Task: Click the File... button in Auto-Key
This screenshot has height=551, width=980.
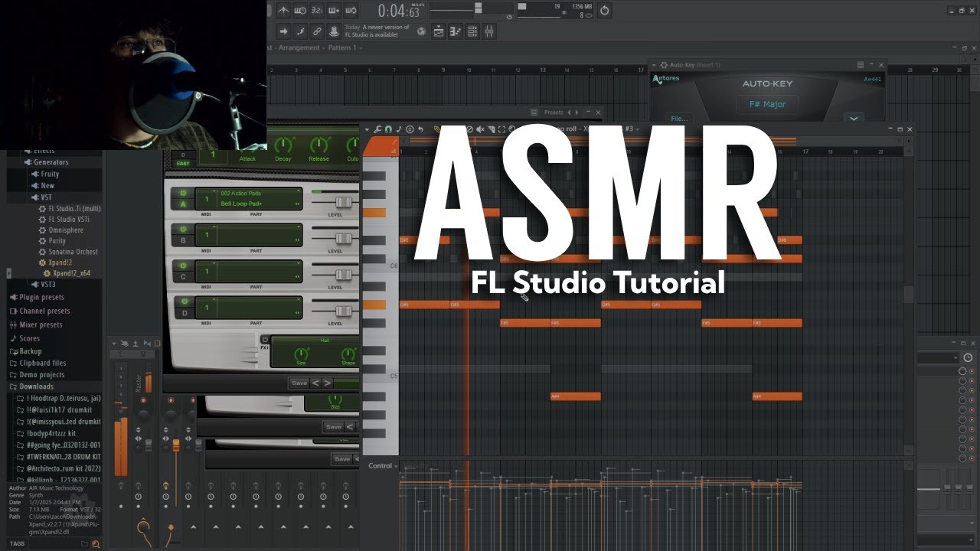Action: click(678, 119)
